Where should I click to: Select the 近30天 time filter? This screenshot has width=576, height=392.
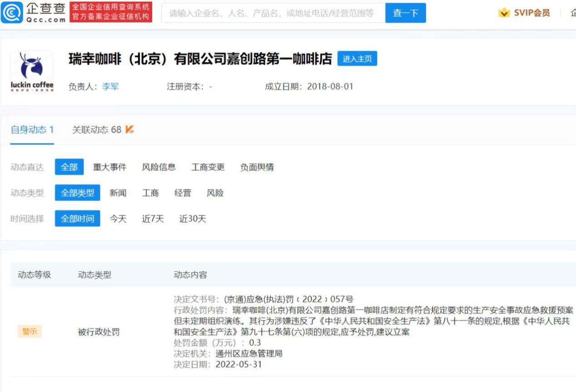click(x=193, y=218)
